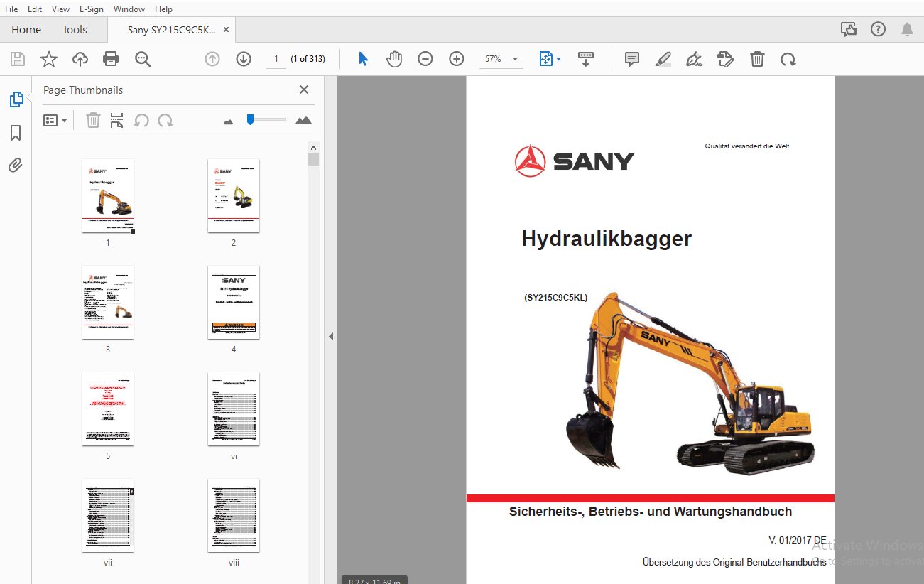Open the scrolling mode keyboard icon
This screenshot has height=584, width=924.
point(586,59)
